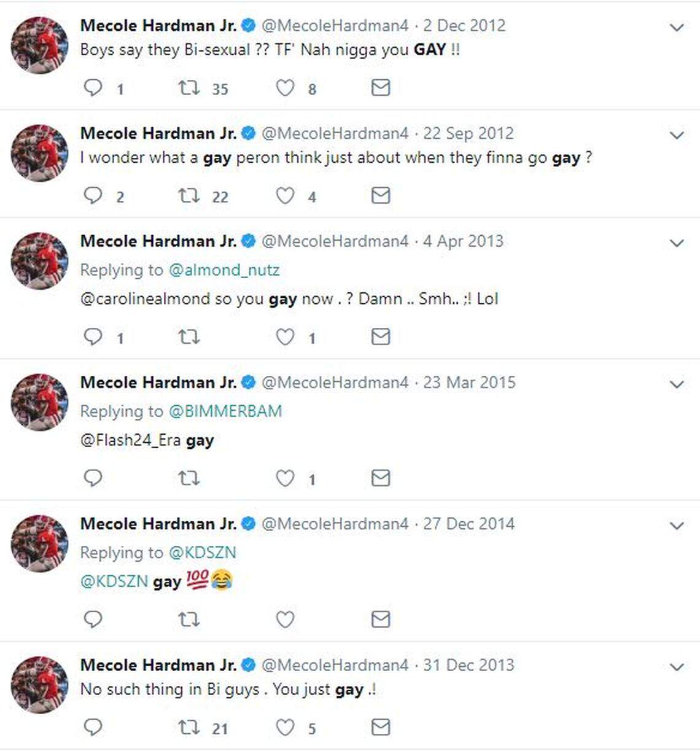Retweet the 4 Apr 2013 tweet
Viewport: 700px width, 751px height.
(189, 337)
